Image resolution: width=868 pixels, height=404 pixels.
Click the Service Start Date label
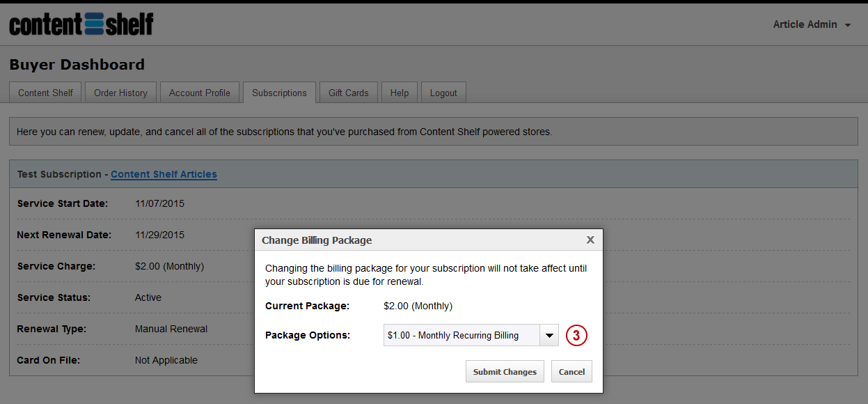(63, 203)
